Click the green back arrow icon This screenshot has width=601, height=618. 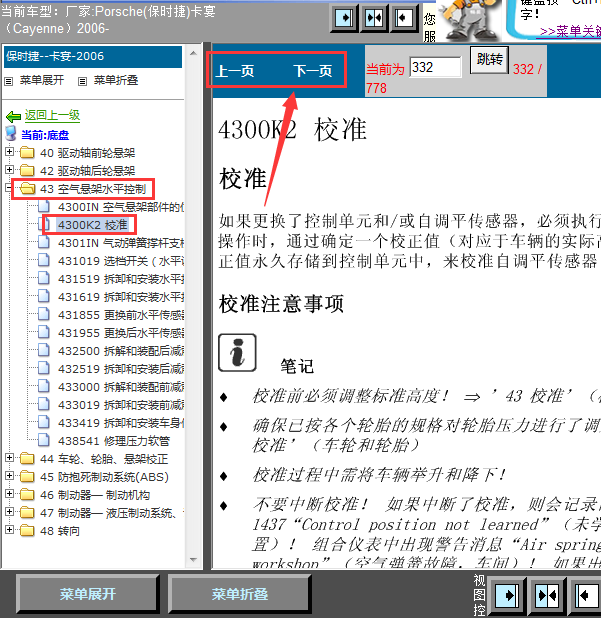(x=13, y=116)
